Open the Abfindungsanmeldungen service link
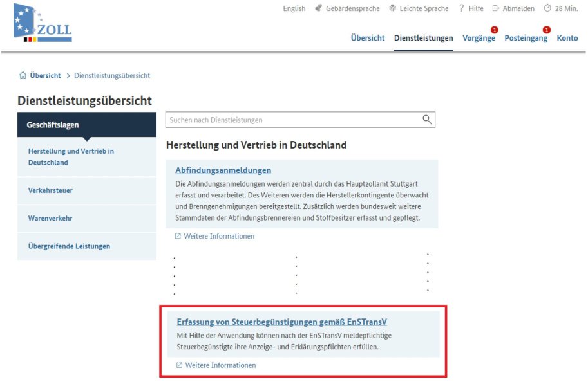 pyautogui.click(x=223, y=170)
